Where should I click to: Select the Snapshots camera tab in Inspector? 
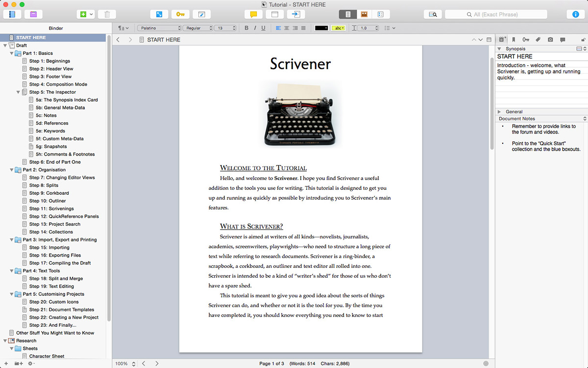(x=550, y=39)
